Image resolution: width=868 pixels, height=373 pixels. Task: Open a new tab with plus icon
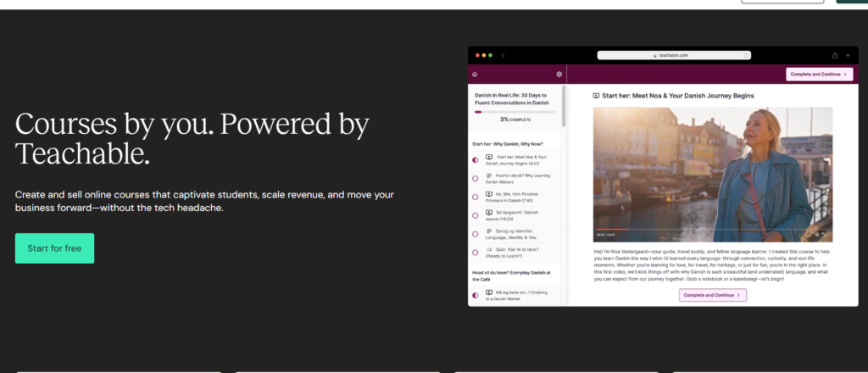(848, 55)
